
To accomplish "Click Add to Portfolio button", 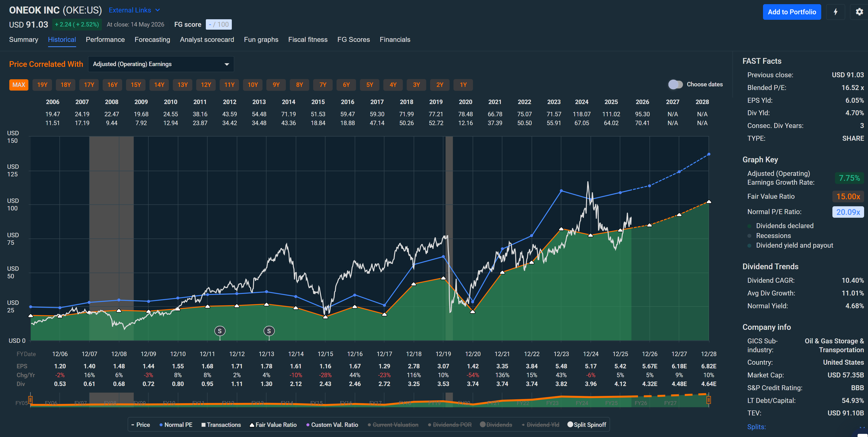I will point(792,12).
